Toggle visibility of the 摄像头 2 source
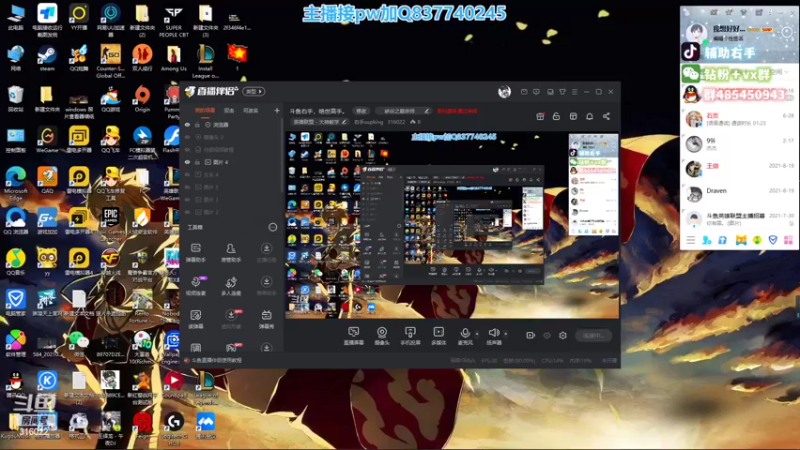 (187, 137)
